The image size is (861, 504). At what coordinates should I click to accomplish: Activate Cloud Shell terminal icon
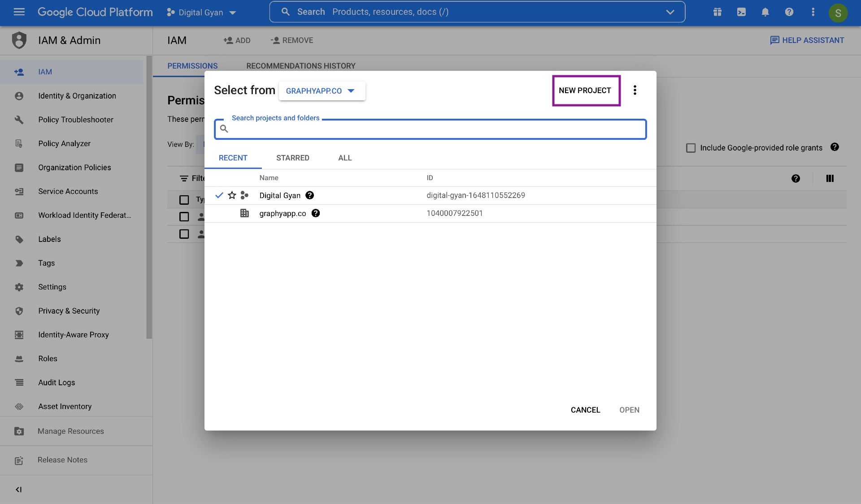[x=741, y=12]
